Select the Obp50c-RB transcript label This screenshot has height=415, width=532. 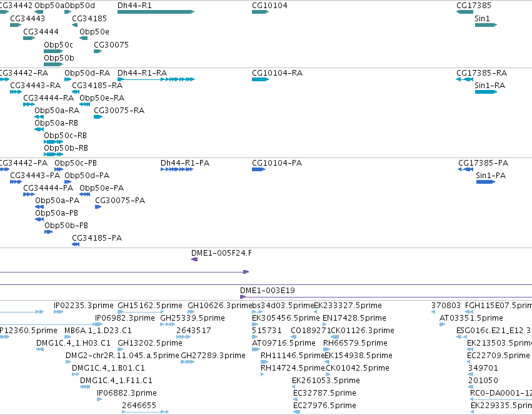[66, 136]
